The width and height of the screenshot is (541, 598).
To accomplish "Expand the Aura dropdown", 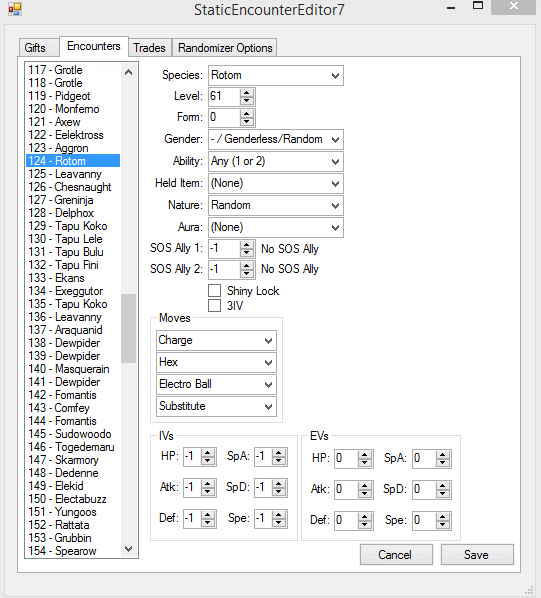I will point(276,227).
